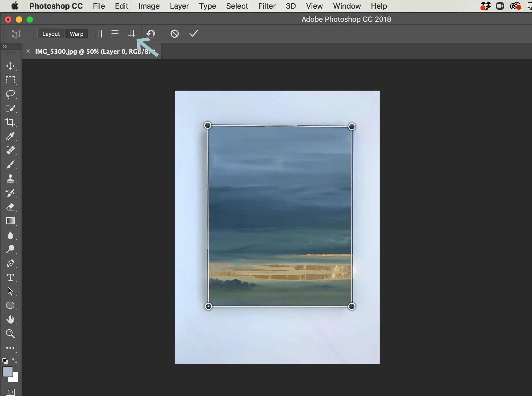Select the Crop tool
The height and width of the screenshot is (396, 532).
pyautogui.click(x=10, y=122)
